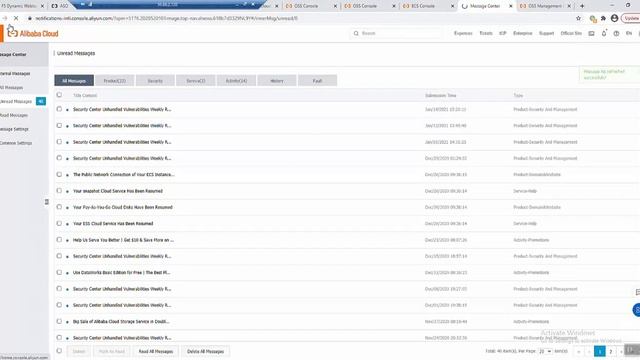Screen dimensions: 640x360
Task: Open Enterprise link in top navigation
Action: (x=522, y=33)
